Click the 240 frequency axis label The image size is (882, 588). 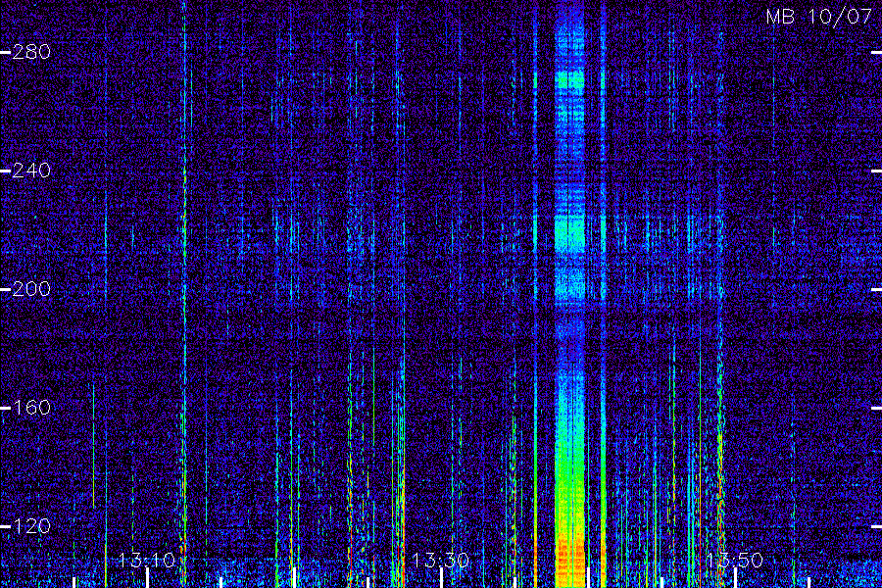[x=31, y=171]
